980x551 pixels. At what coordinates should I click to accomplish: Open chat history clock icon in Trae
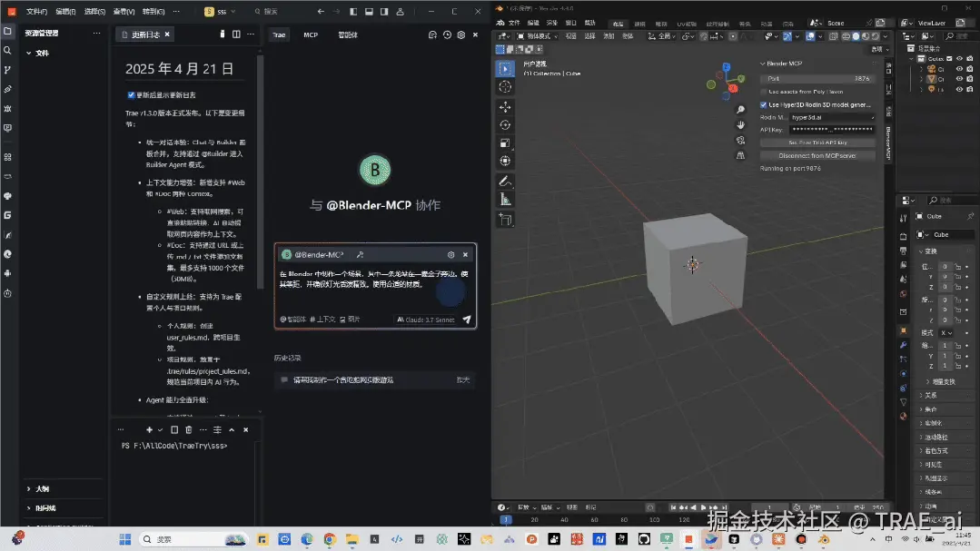coord(447,35)
